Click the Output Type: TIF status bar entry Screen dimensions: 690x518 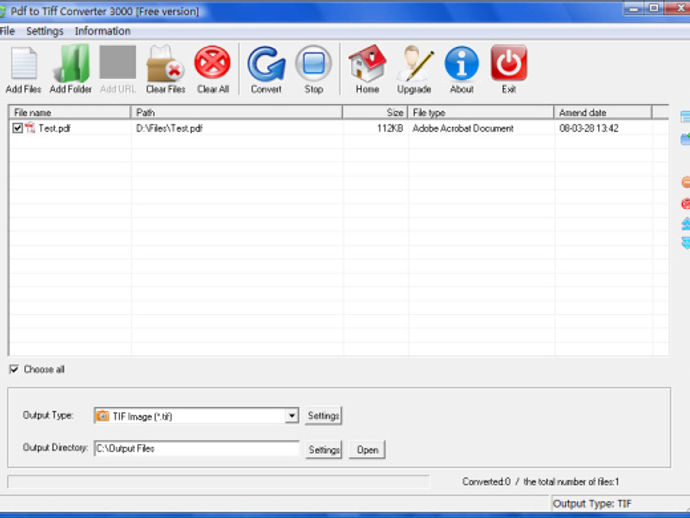pos(592,503)
